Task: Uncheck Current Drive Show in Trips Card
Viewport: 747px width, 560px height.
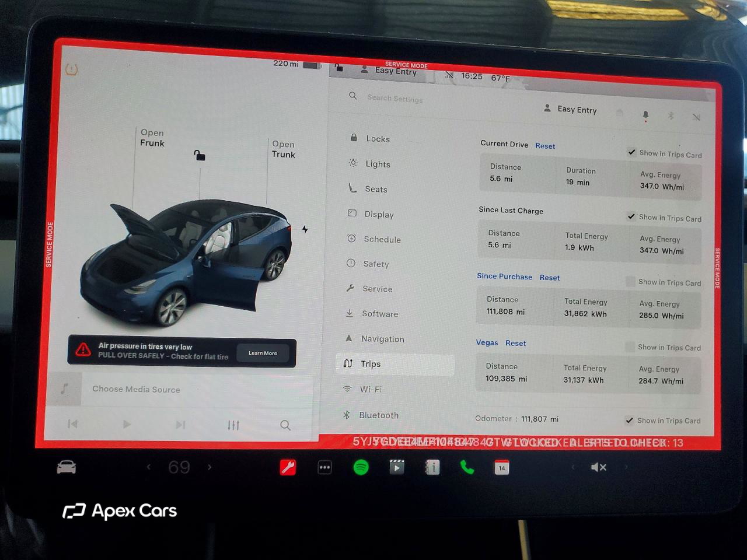Action: [x=631, y=152]
